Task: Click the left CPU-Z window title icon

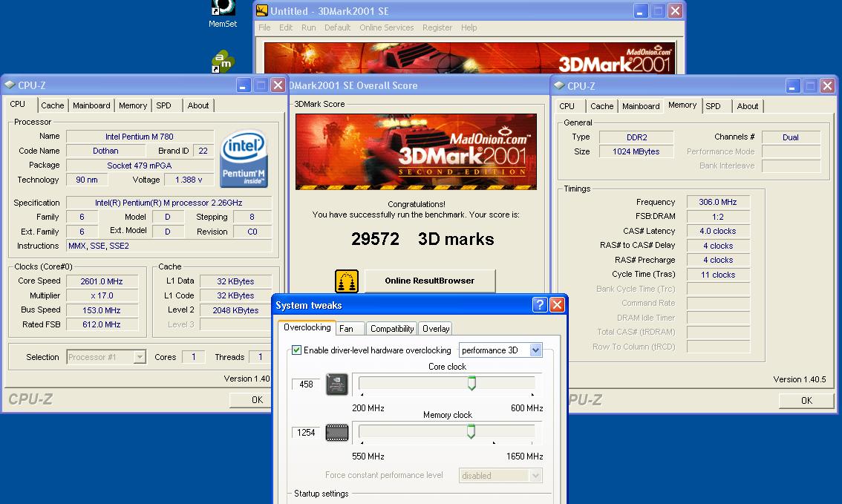Action: [x=10, y=85]
